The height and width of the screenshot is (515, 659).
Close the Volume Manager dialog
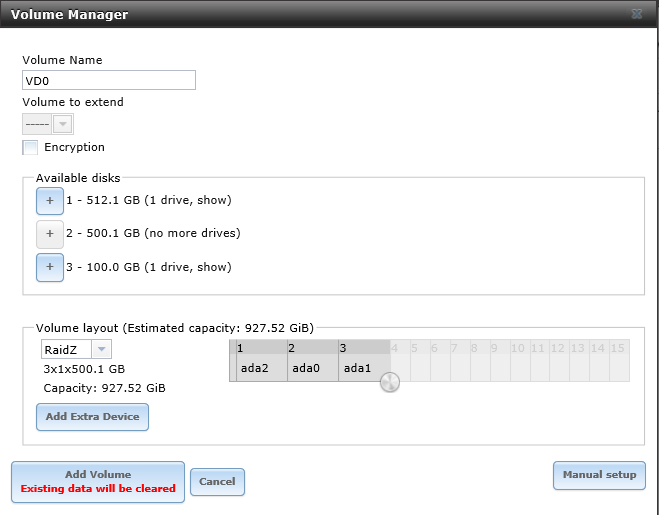(637, 14)
